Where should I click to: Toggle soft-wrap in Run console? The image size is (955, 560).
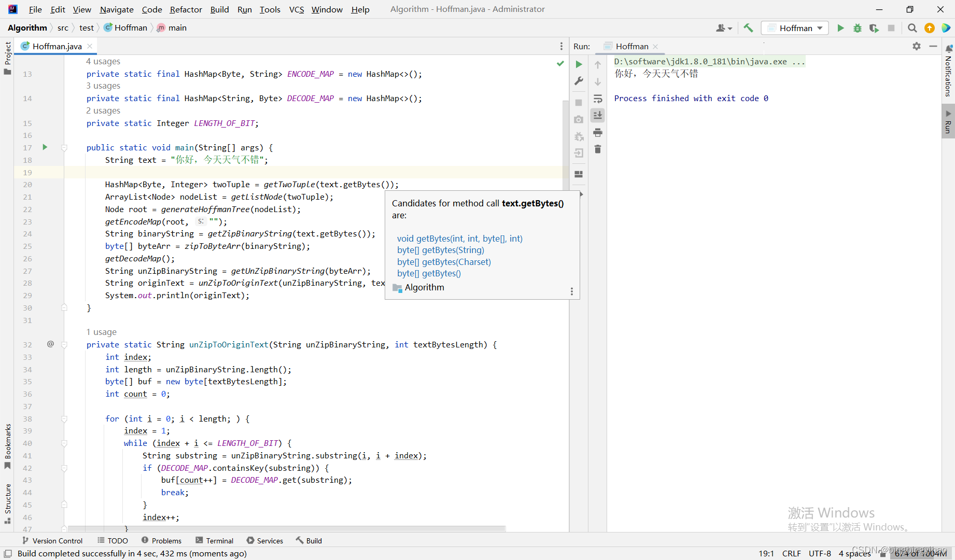point(598,99)
